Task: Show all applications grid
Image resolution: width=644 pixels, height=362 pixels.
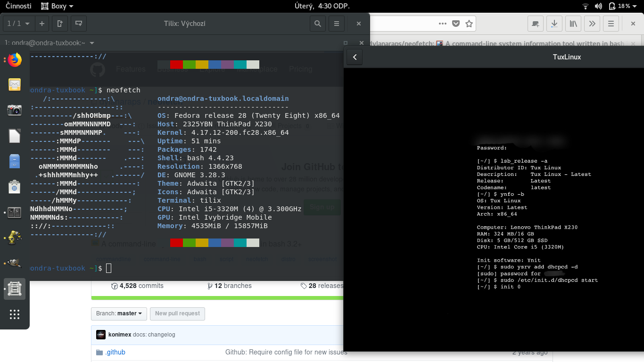Action: (15, 314)
